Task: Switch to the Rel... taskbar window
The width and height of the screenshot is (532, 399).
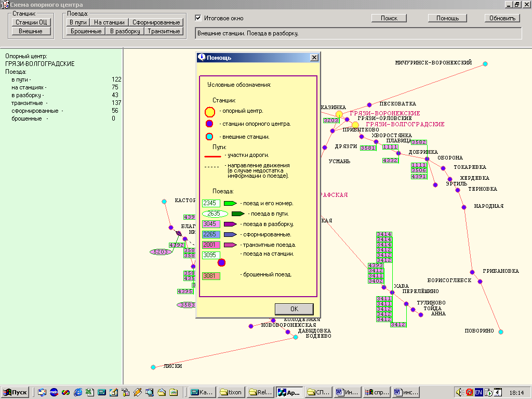Action: coord(260,393)
